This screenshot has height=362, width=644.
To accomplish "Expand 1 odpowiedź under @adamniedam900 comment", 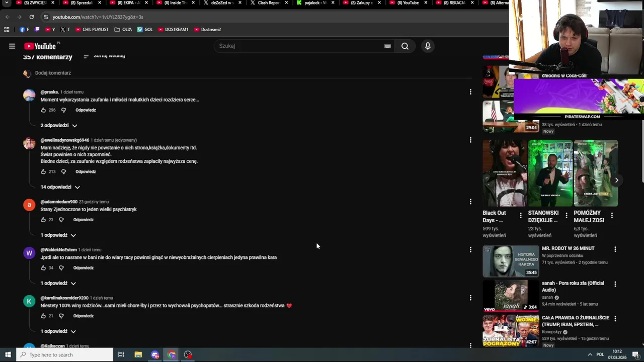I will pos(58,235).
